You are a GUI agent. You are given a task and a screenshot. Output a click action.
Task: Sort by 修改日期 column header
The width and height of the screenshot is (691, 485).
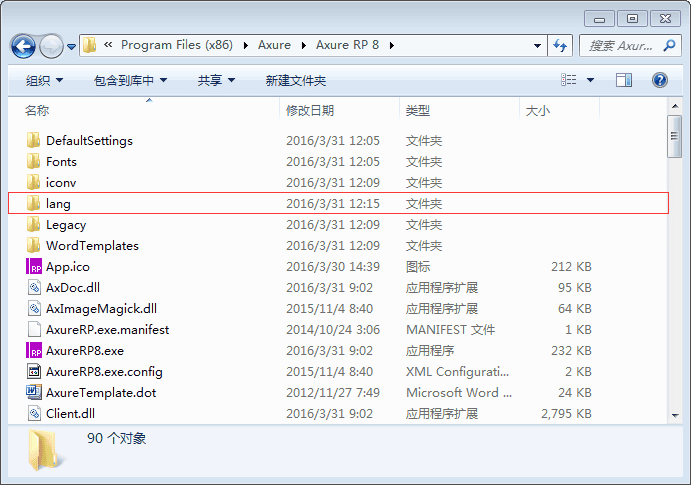[310, 111]
